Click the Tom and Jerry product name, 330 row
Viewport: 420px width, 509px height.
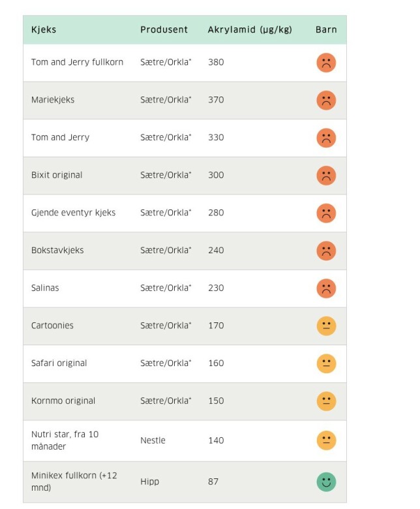tap(60, 137)
